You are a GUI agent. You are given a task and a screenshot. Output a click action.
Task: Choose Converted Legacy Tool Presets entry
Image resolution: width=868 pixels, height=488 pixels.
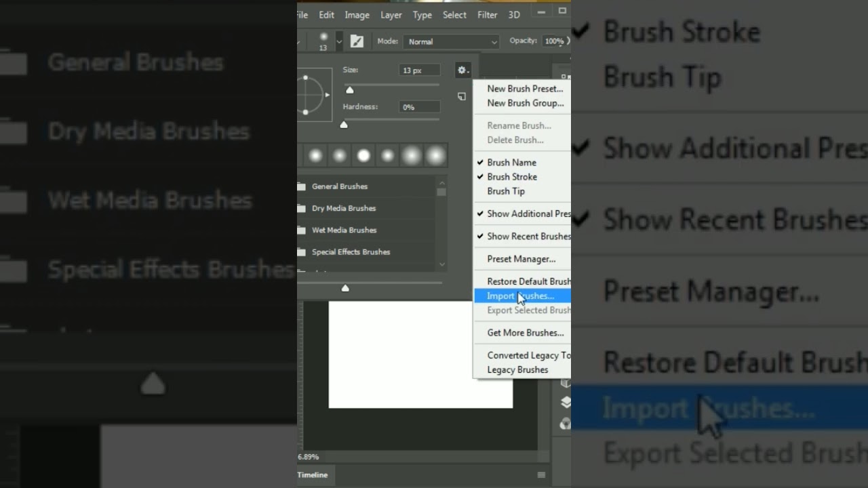(x=521, y=355)
